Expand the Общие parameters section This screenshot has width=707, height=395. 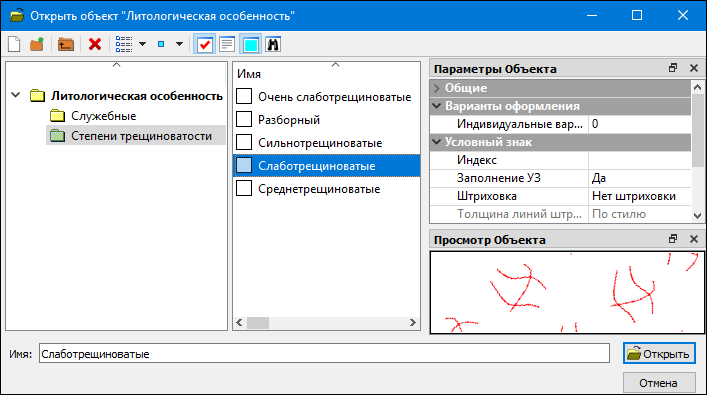click(x=436, y=88)
